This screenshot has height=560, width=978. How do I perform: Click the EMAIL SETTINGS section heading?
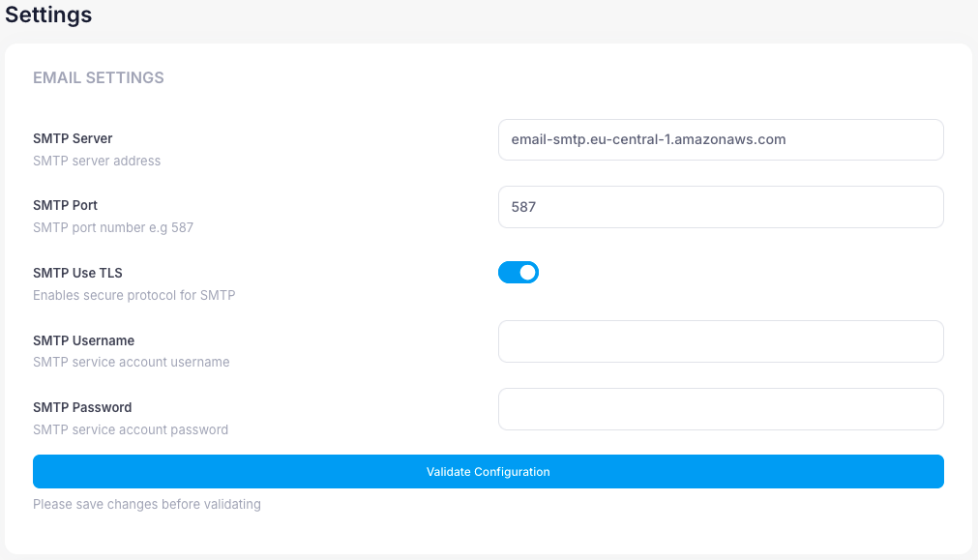[99, 77]
